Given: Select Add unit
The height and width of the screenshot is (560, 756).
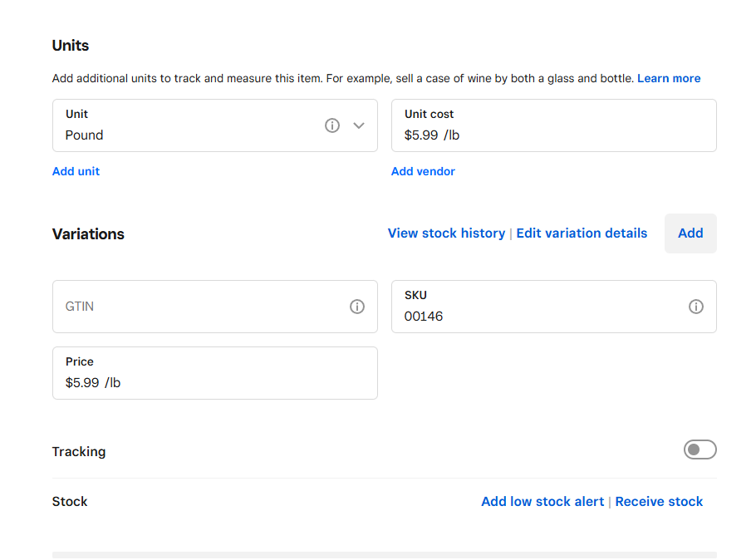Looking at the screenshot, I should pos(76,171).
